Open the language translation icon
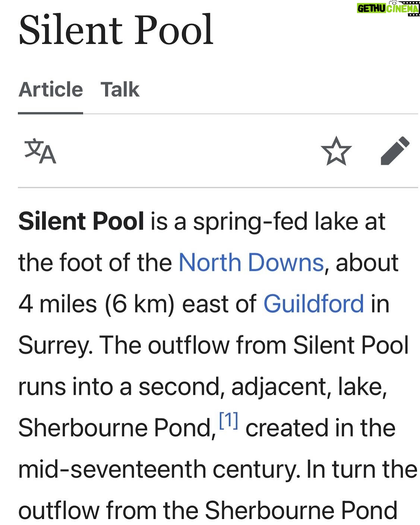This screenshot has height=525, width=420. click(x=40, y=151)
